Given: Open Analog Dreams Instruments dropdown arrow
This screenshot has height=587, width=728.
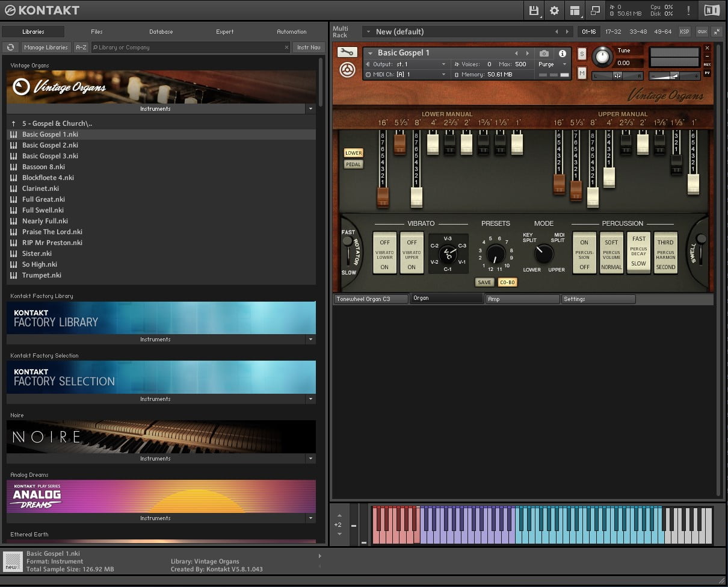Looking at the screenshot, I should point(310,518).
